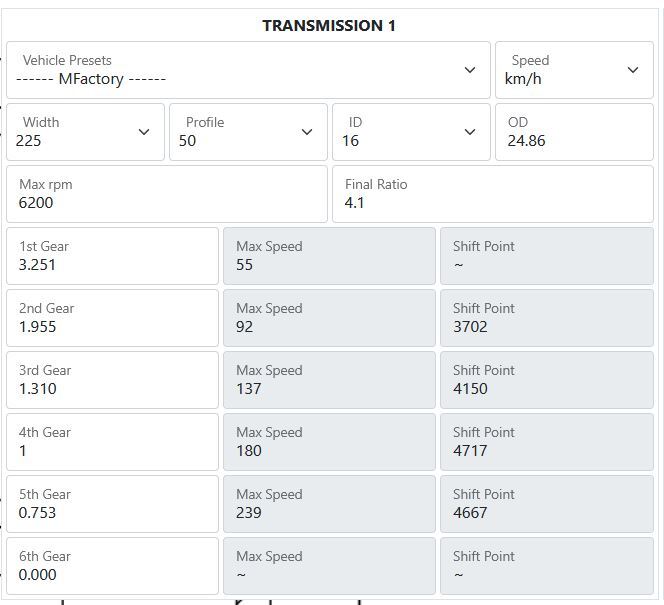Click the 2nd gear Shift Point box
This screenshot has width=664, height=605.
click(x=546, y=318)
